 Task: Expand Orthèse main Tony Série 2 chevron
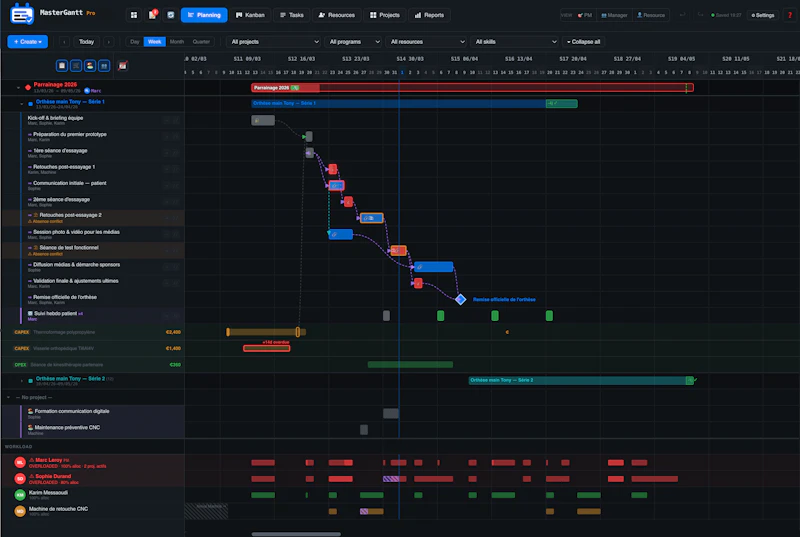[x=21, y=381]
